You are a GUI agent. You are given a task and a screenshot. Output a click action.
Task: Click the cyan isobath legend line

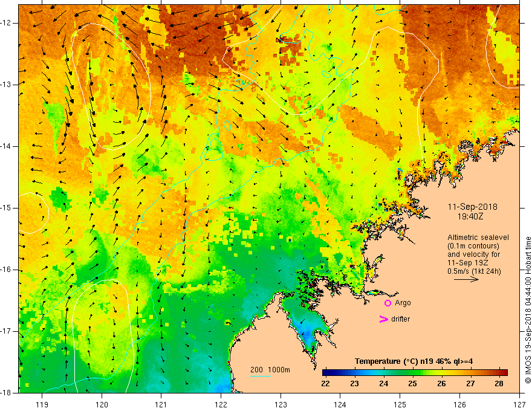[261, 376]
